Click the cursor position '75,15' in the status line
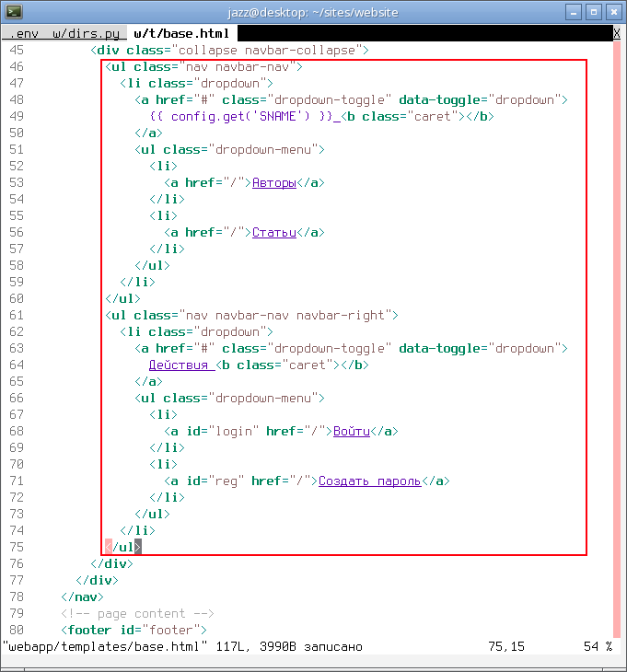This screenshot has height=672, width=627. pyautogui.click(x=506, y=647)
